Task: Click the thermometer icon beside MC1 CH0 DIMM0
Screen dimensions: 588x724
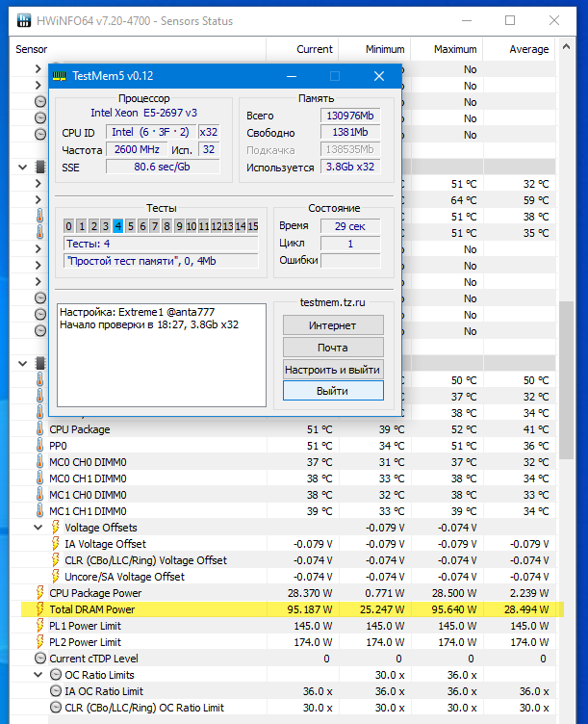Action: 40,495
